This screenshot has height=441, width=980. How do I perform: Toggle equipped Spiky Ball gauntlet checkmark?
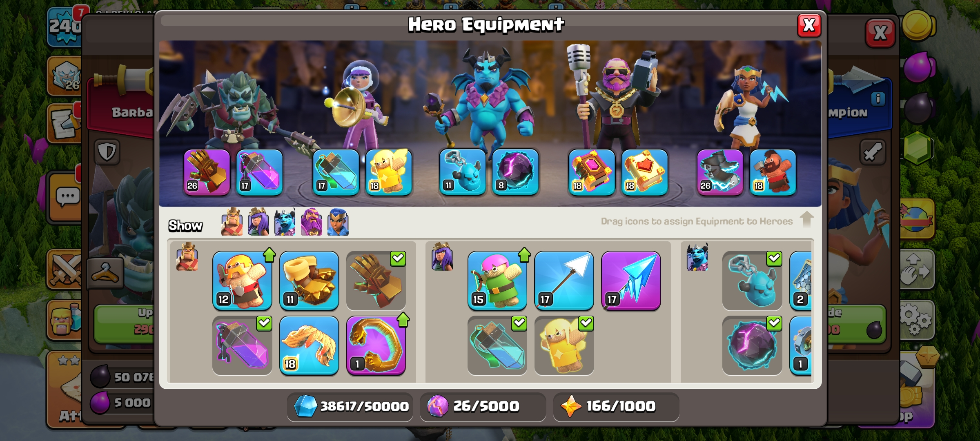click(398, 258)
